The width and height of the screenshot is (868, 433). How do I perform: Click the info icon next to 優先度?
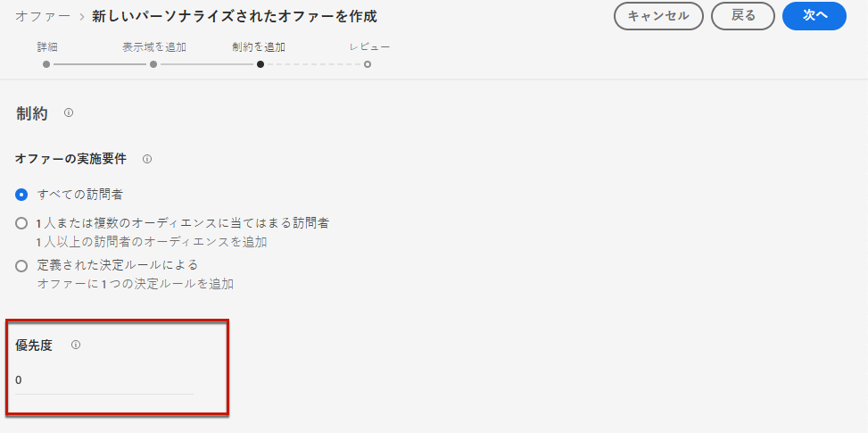[76, 345]
